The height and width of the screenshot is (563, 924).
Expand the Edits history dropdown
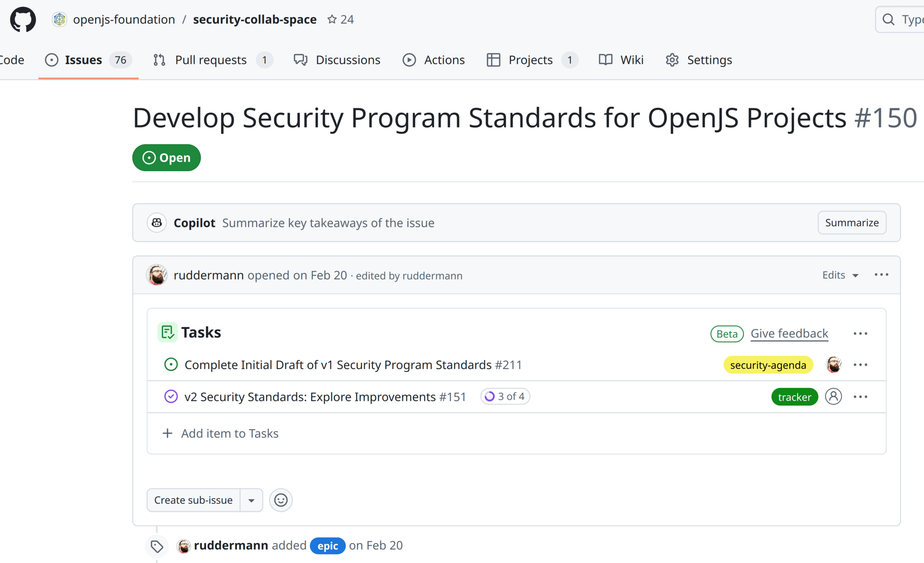click(840, 275)
